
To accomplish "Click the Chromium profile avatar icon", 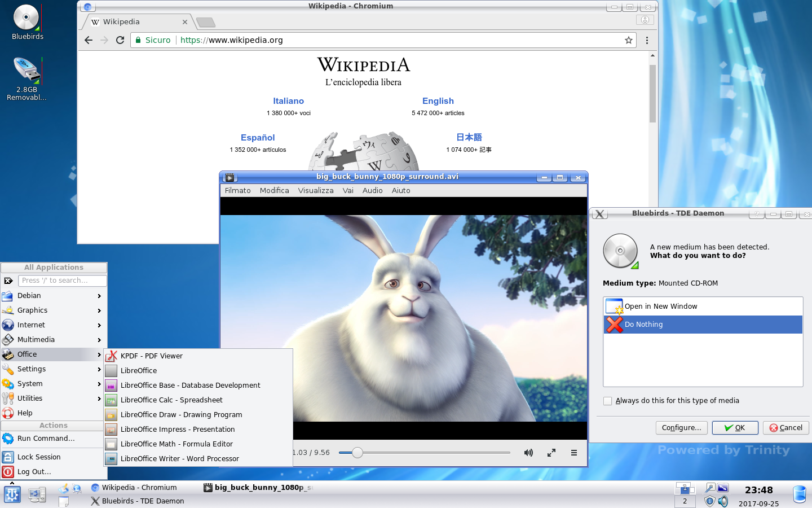I will [645, 20].
